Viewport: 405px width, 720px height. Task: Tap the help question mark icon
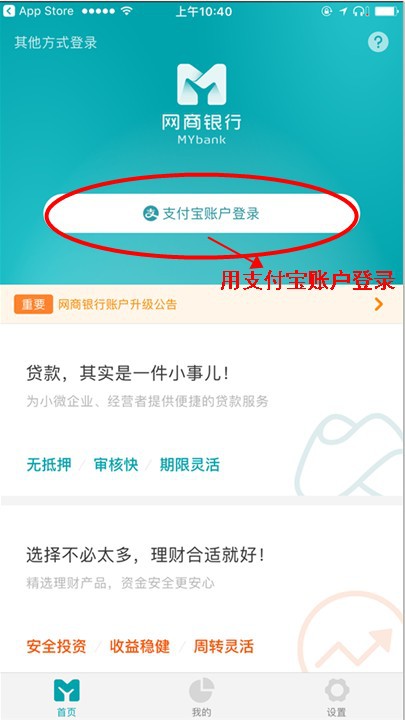pos(378,42)
